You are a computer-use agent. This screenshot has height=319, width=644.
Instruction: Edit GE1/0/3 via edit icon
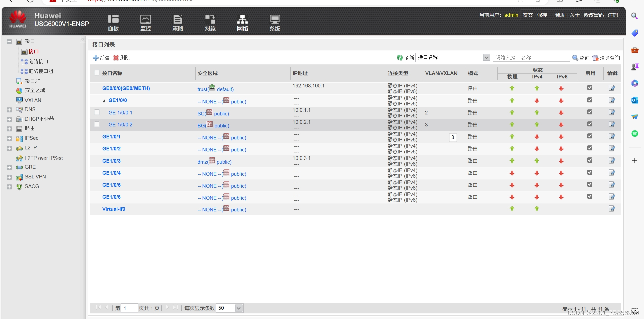(x=612, y=161)
